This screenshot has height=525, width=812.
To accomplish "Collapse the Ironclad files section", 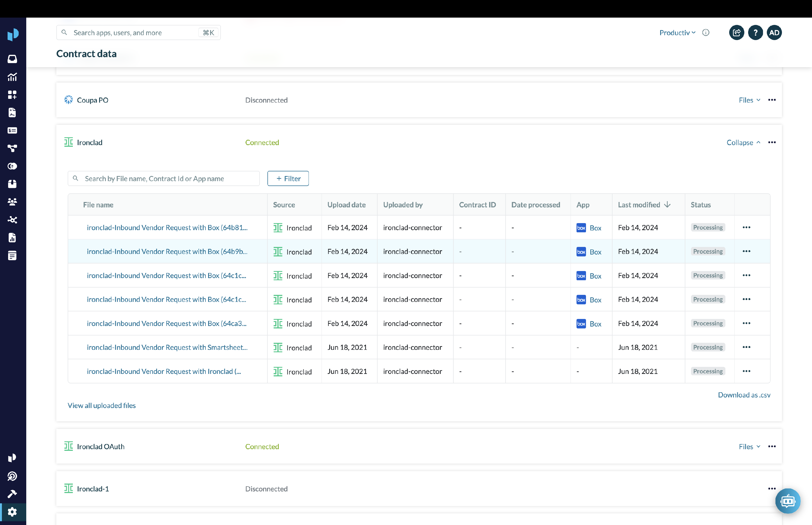I will pyautogui.click(x=743, y=142).
